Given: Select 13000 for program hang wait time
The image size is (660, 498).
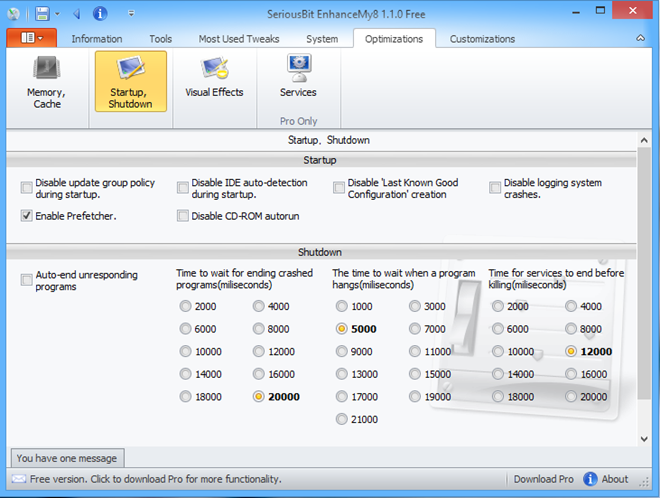Looking at the screenshot, I should click(x=341, y=374).
